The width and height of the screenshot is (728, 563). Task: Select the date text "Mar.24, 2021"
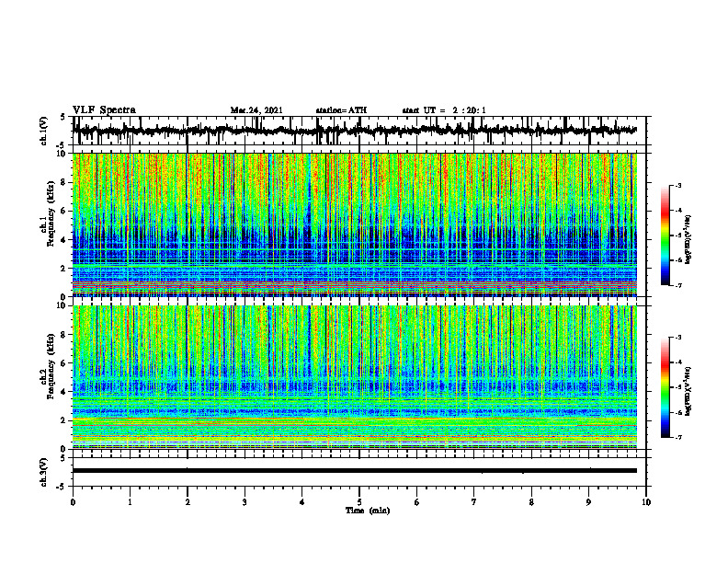pos(256,110)
